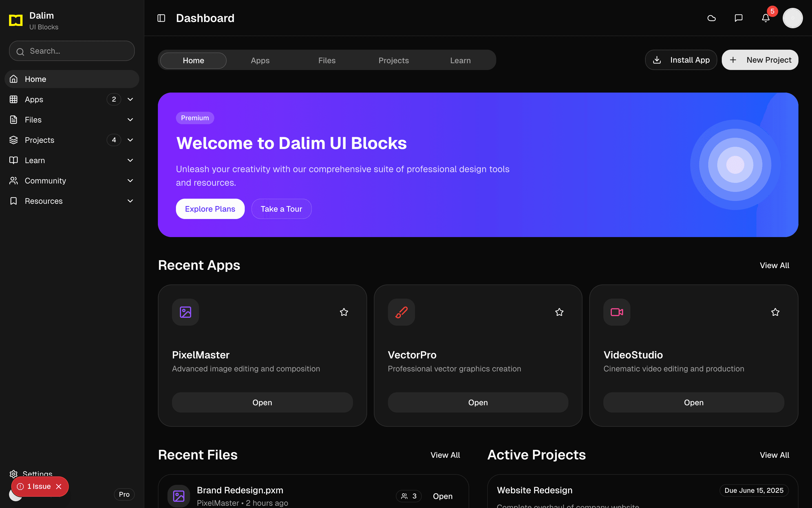
Task: Click the PixelMaster app image icon
Action: coord(186,312)
